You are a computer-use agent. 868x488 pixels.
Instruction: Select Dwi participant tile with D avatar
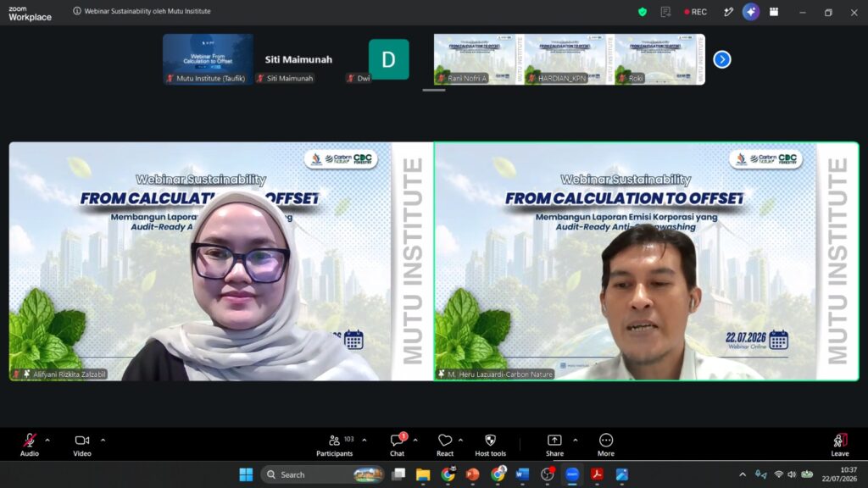[x=388, y=59]
